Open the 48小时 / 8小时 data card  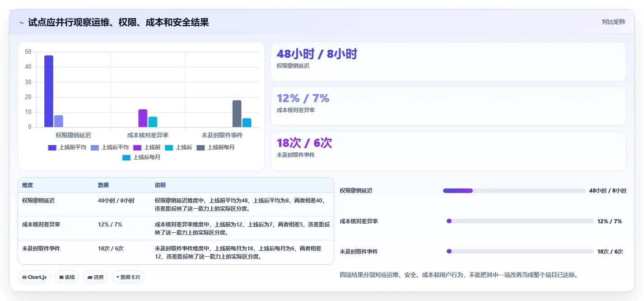click(448, 61)
